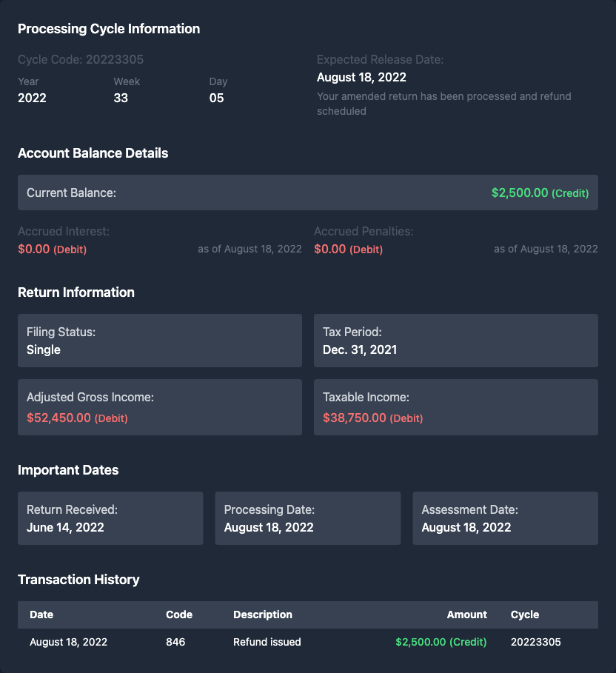Click the Taxable Income card
The width and height of the screenshot is (616, 673).
[455, 407]
